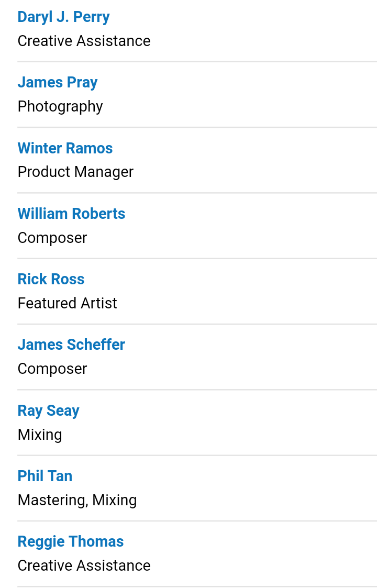
Task: Click Composer label under William Roberts
Action: pyautogui.click(x=52, y=238)
